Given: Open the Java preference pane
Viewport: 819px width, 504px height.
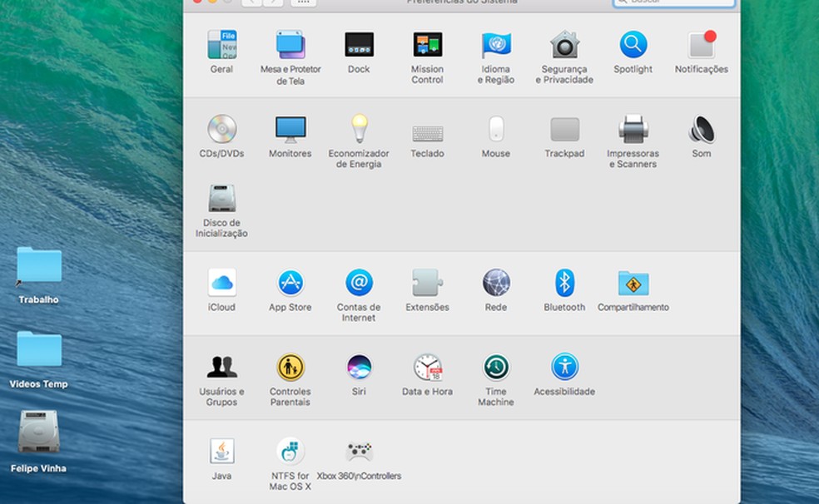Looking at the screenshot, I should (221, 448).
